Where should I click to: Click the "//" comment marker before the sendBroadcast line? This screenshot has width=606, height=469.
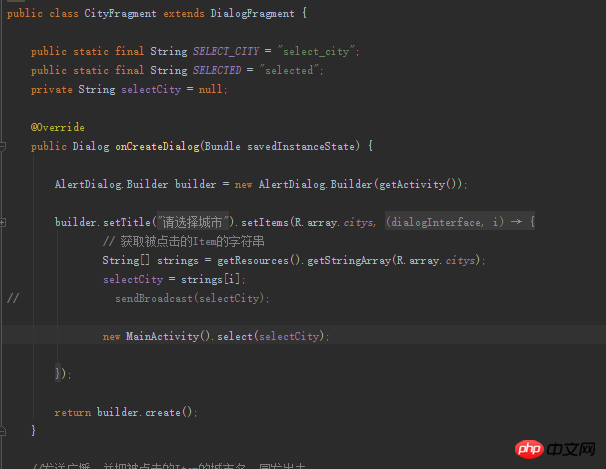pyautogui.click(x=13, y=298)
